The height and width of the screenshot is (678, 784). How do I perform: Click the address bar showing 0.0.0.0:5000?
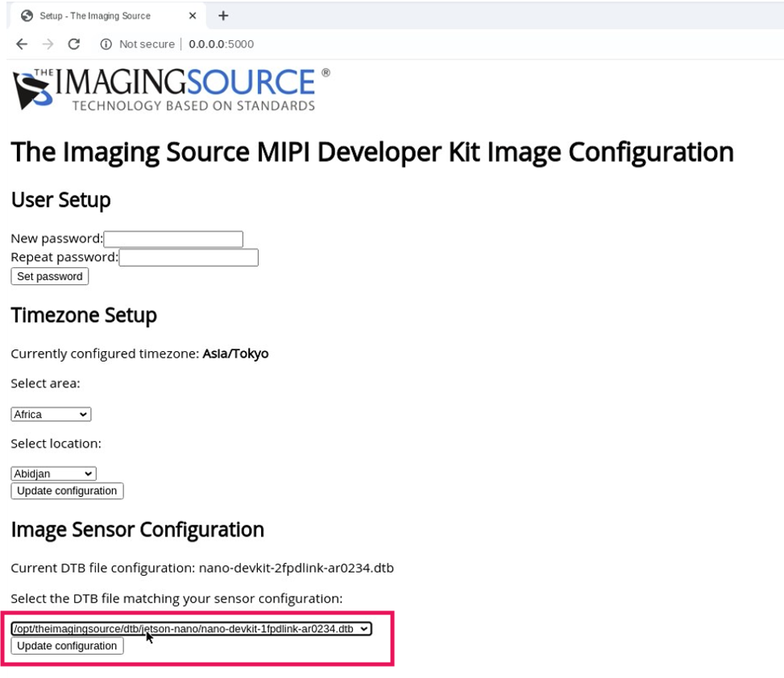(221, 44)
